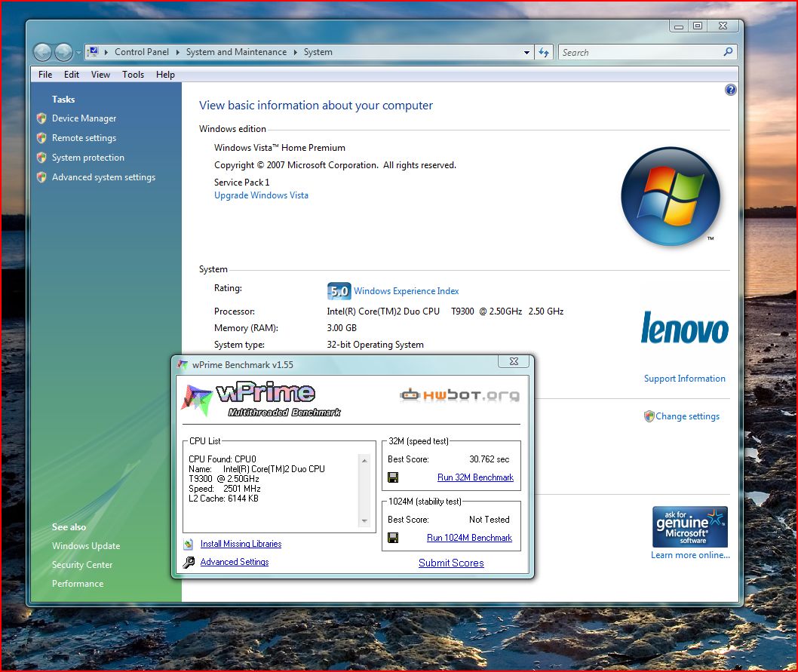Open recent pages dropdown beside Forward arrow
Viewport: 798px width, 672px height.
78,53
